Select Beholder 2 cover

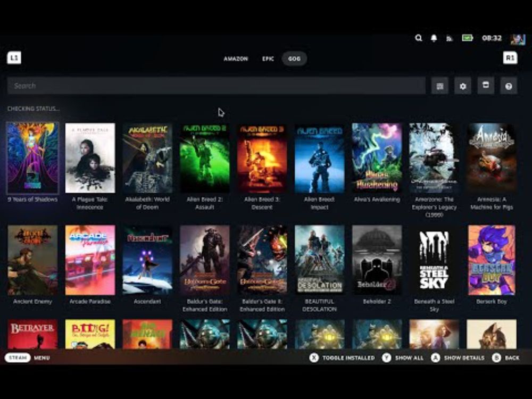tap(377, 260)
